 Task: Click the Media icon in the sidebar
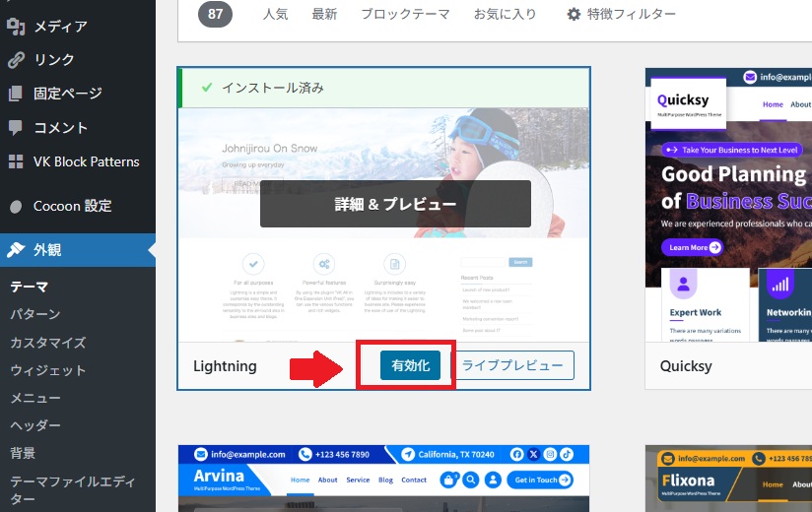(x=16, y=27)
